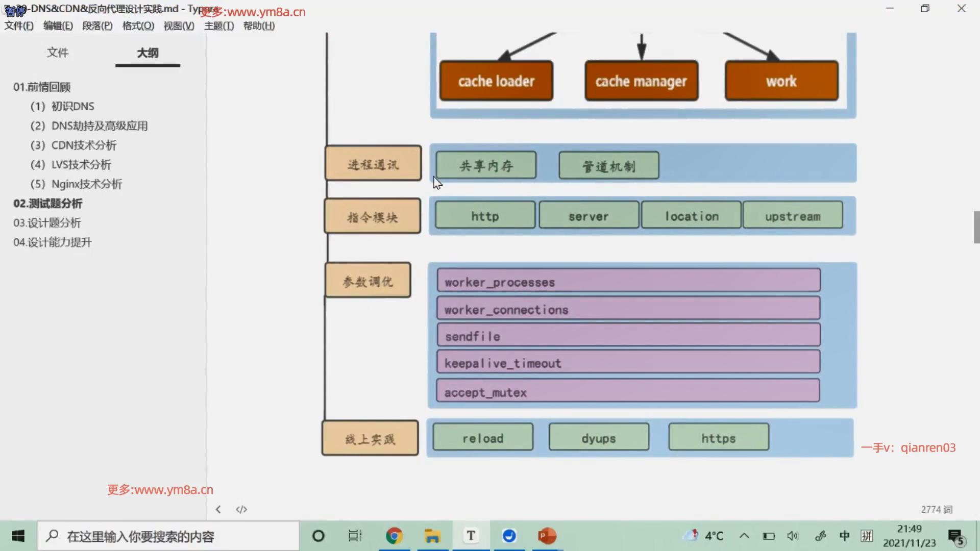Click the volume speaker icon

pyautogui.click(x=792, y=536)
